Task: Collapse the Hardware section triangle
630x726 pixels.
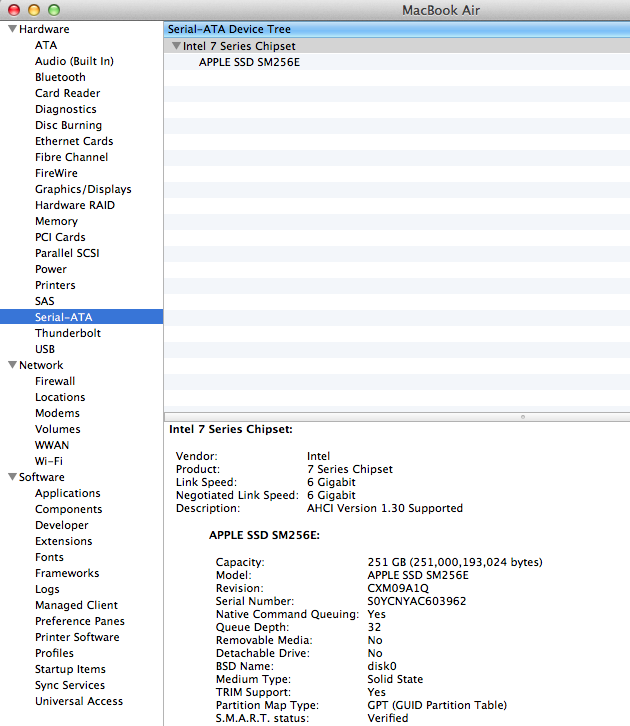Action: (x=12, y=29)
